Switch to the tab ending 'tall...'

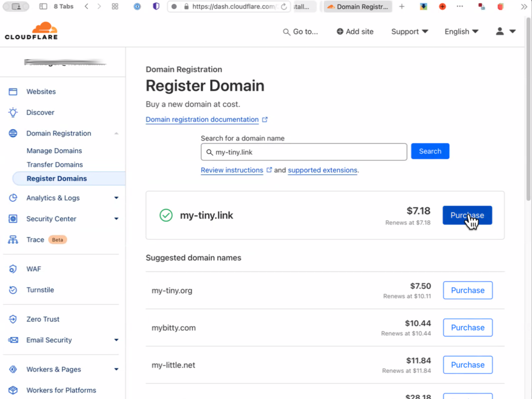[x=305, y=6]
